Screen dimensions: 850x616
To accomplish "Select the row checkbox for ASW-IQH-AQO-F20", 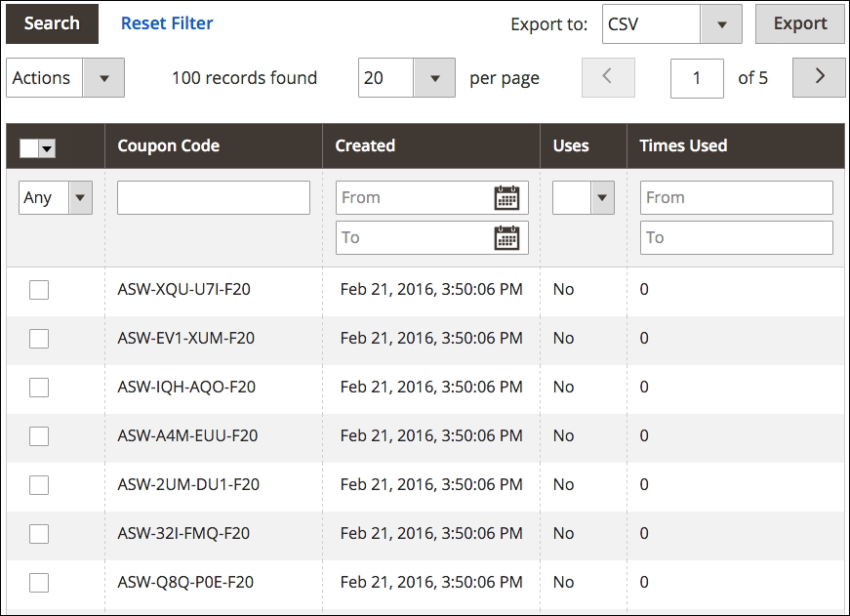I will [38, 387].
